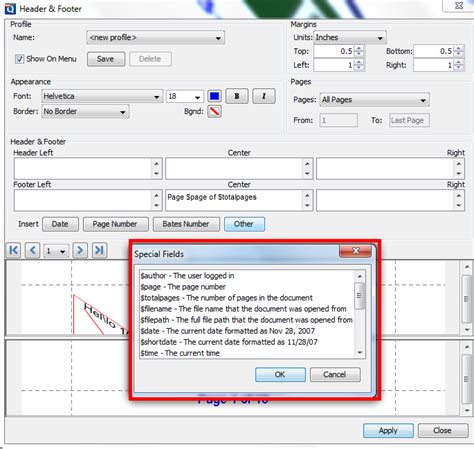Click the Top margin stepper
This screenshot has height=449, width=474.
[x=359, y=51]
